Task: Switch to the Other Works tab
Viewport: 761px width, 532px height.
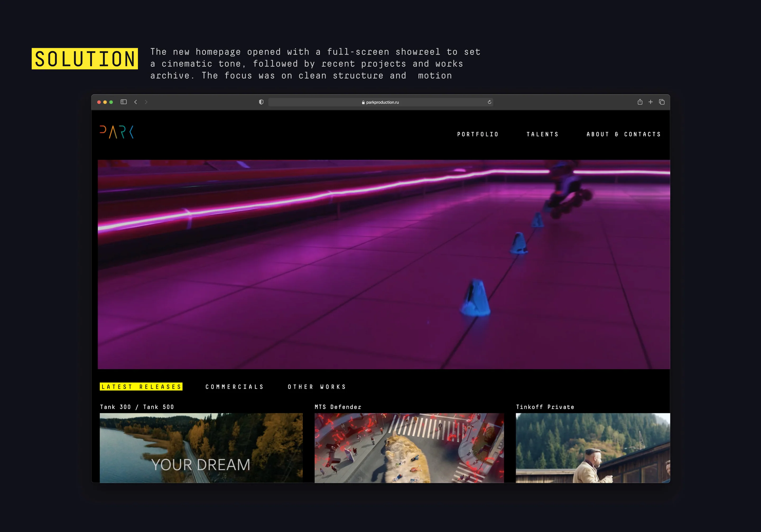Action: tap(317, 387)
